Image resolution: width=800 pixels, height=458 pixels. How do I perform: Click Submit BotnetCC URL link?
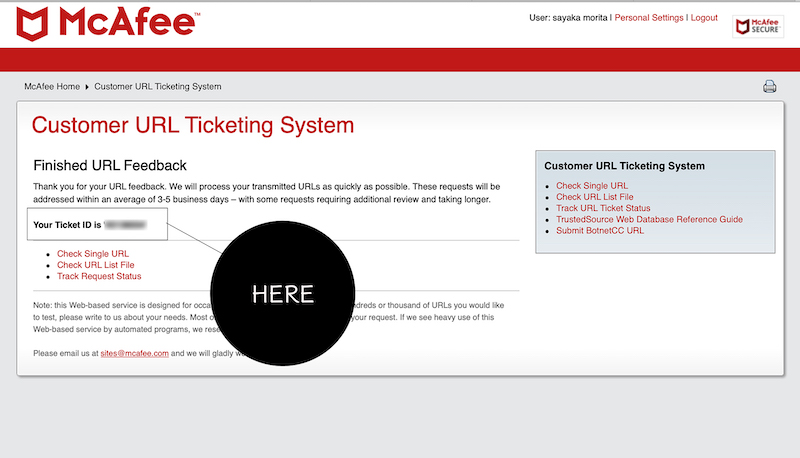pos(599,231)
